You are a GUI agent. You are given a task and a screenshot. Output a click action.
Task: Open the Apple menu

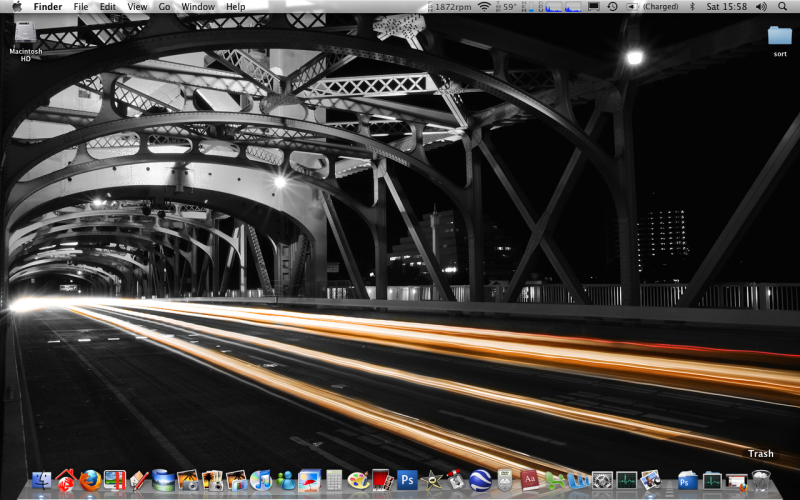[x=16, y=7]
